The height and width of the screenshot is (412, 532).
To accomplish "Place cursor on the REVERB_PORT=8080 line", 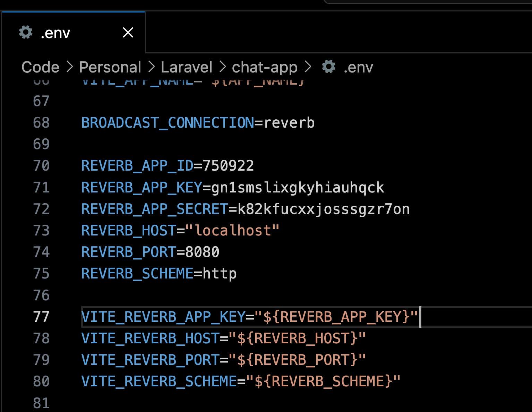I will pos(150,252).
